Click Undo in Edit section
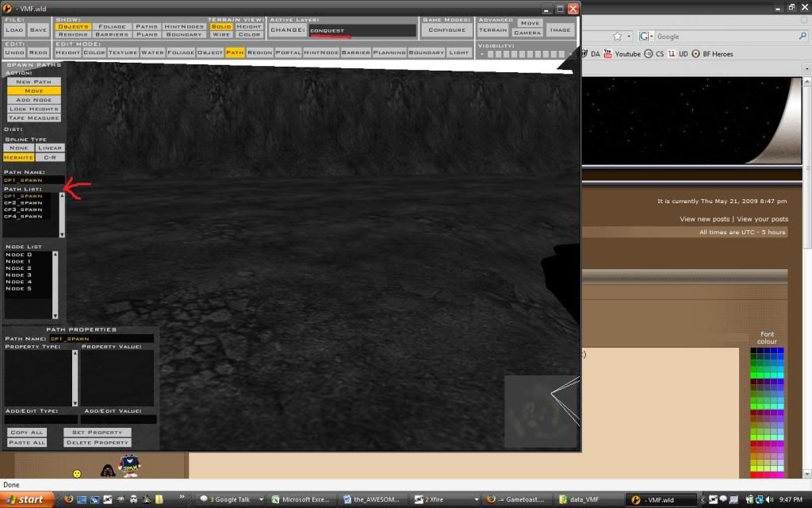The width and height of the screenshot is (812, 508). (14, 52)
